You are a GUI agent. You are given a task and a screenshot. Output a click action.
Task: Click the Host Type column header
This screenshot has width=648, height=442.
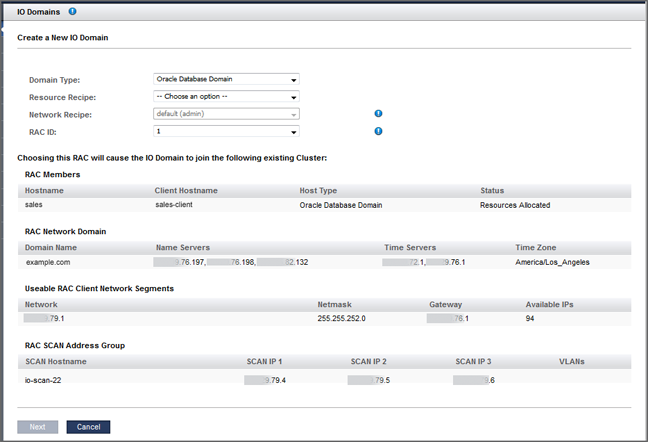318,191
